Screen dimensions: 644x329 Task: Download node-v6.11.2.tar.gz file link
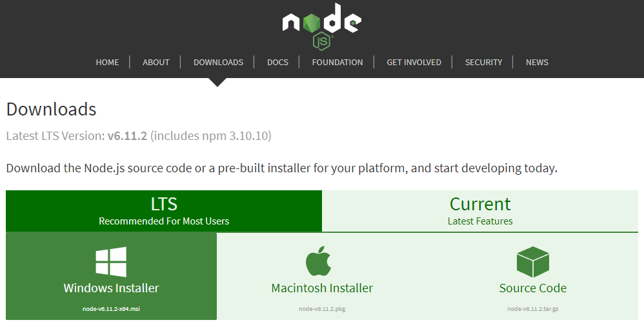[x=533, y=309]
